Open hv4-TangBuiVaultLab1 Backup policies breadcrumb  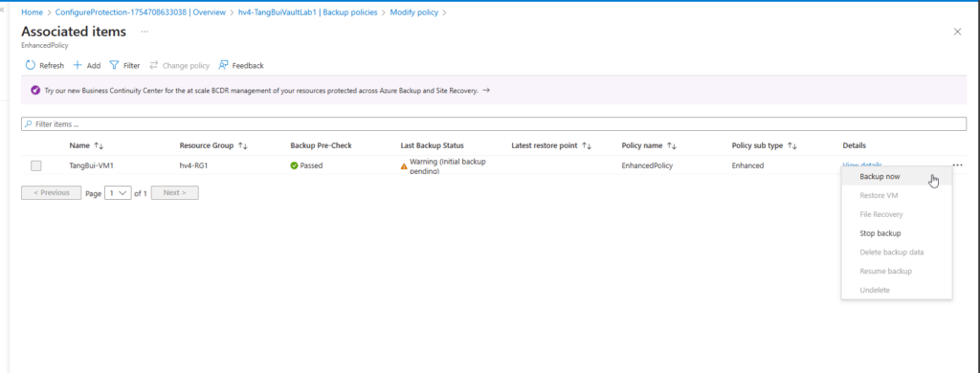[307, 12]
